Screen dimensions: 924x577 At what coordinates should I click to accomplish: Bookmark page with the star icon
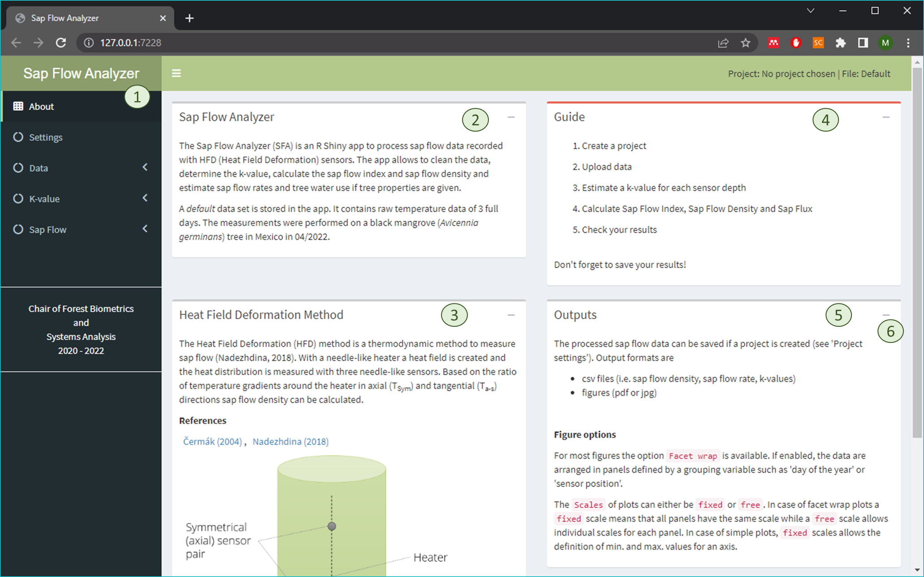(745, 43)
